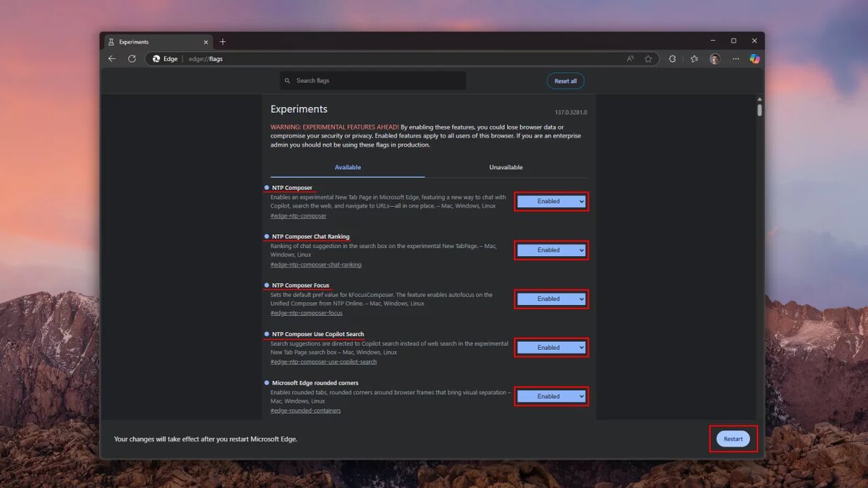This screenshot has width=868, height=488.
Task: Close the Experiments tab
Action: pos(206,42)
